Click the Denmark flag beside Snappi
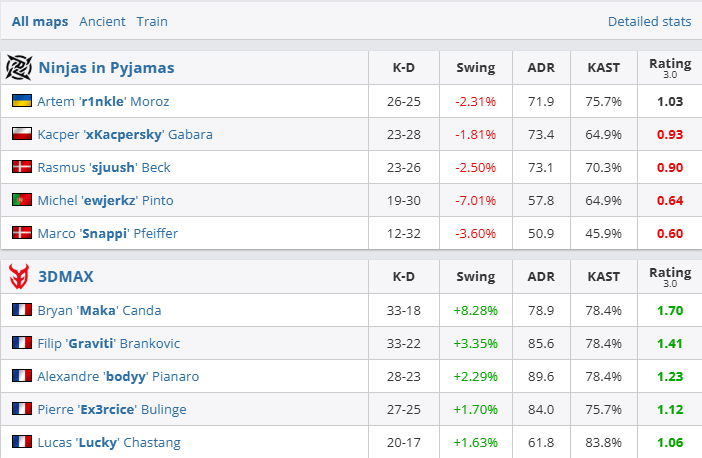 click(21, 233)
